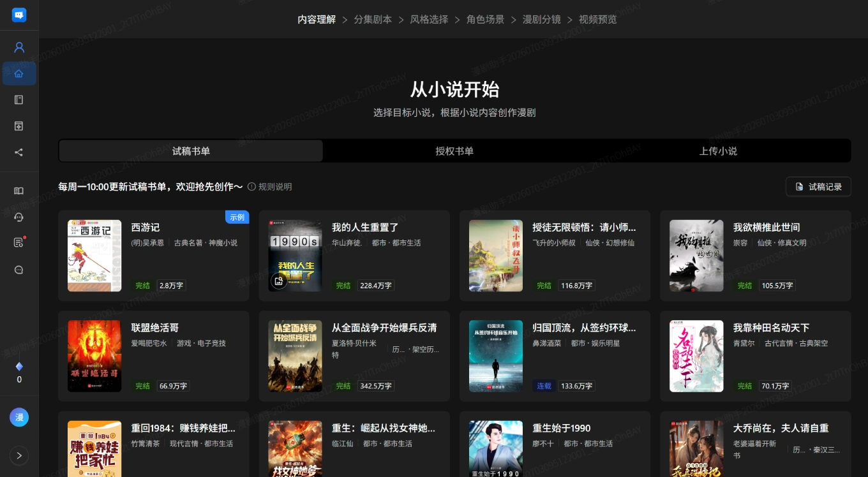Open the task list icon with red dot
Viewport: 868px width, 477px height.
(x=19, y=242)
